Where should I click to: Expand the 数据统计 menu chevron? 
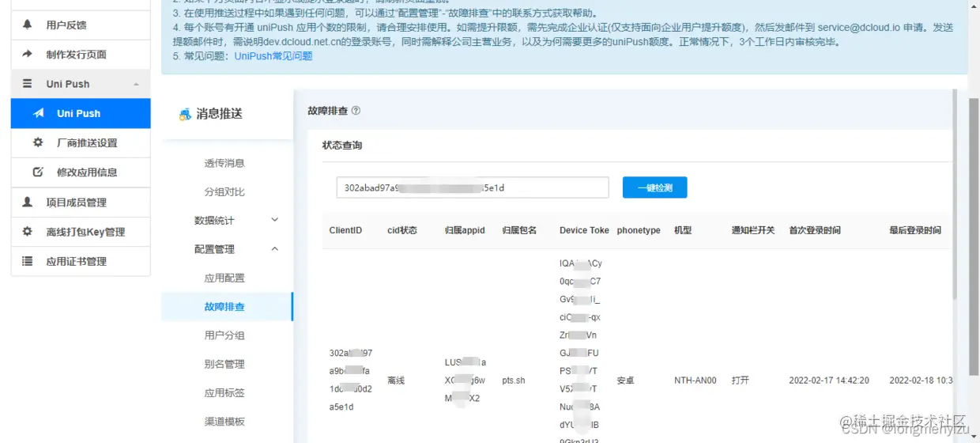(275, 220)
